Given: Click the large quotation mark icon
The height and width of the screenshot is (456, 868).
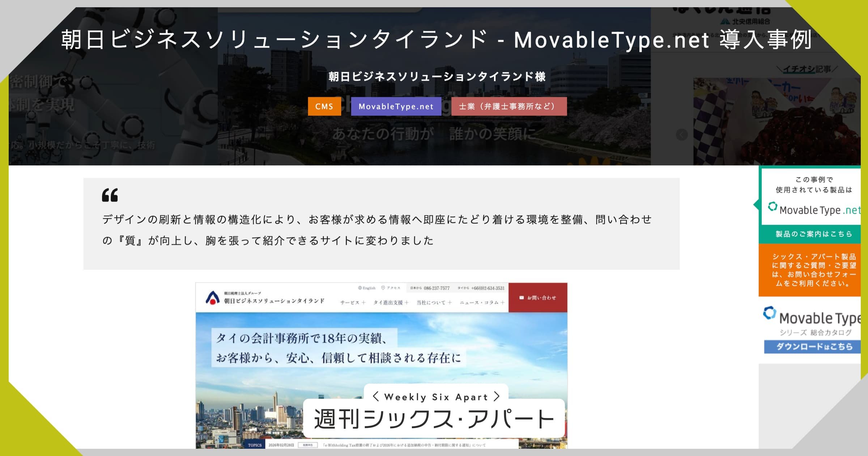Looking at the screenshot, I should pyautogui.click(x=110, y=195).
